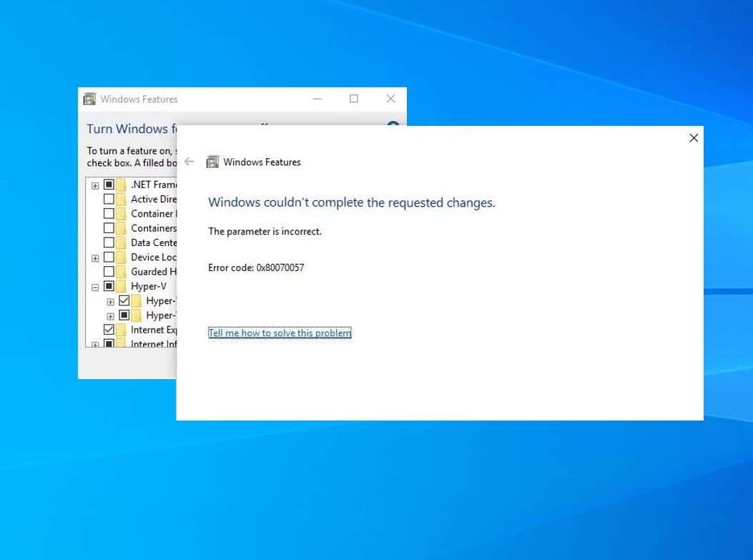This screenshot has width=753, height=560.
Task: Click the 'Windows Features' title bar text of the background window
Action: (x=139, y=99)
